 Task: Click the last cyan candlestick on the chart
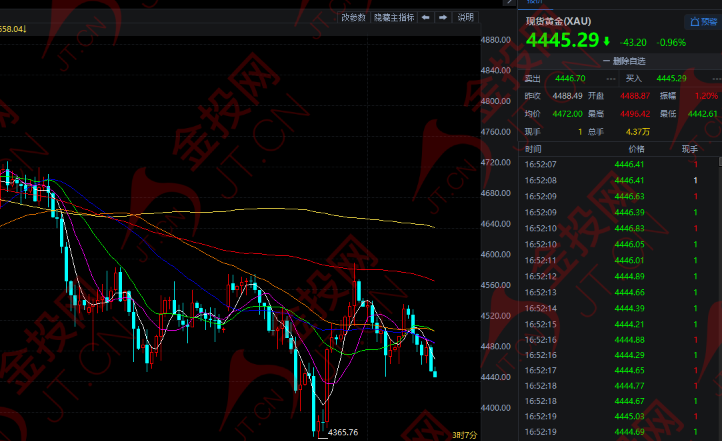coord(435,374)
